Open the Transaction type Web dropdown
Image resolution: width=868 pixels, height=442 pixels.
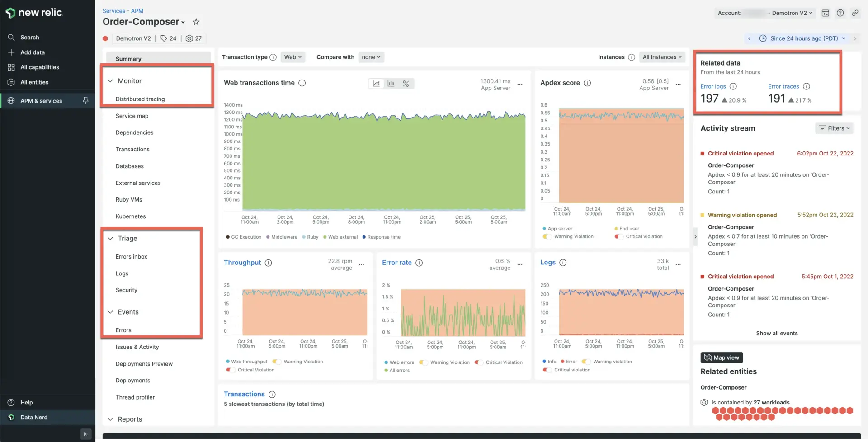click(x=292, y=57)
